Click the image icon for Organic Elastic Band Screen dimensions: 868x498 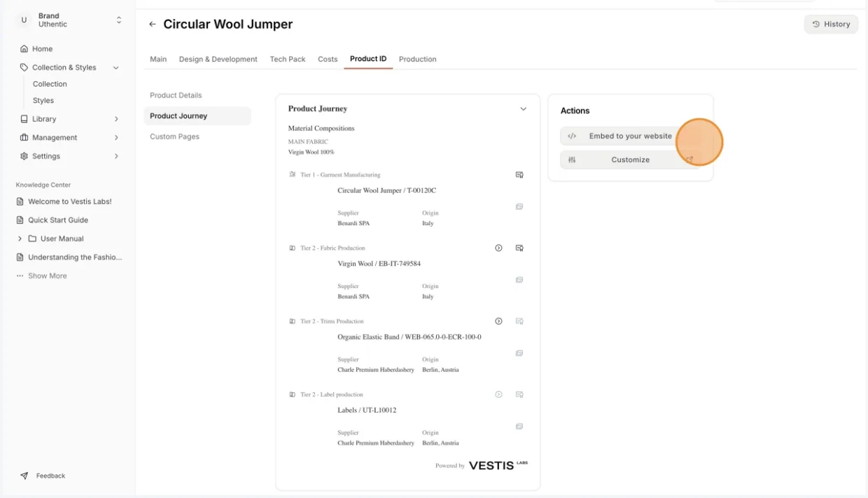[x=519, y=353]
